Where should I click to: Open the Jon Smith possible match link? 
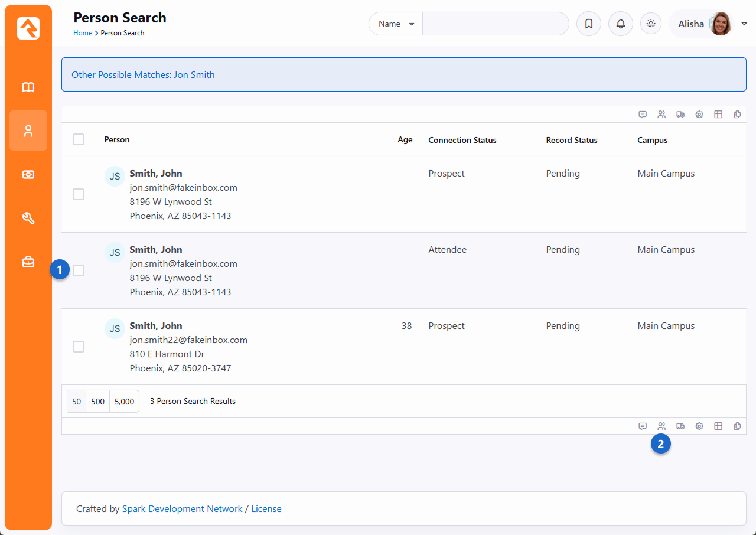(x=194, y=75)
